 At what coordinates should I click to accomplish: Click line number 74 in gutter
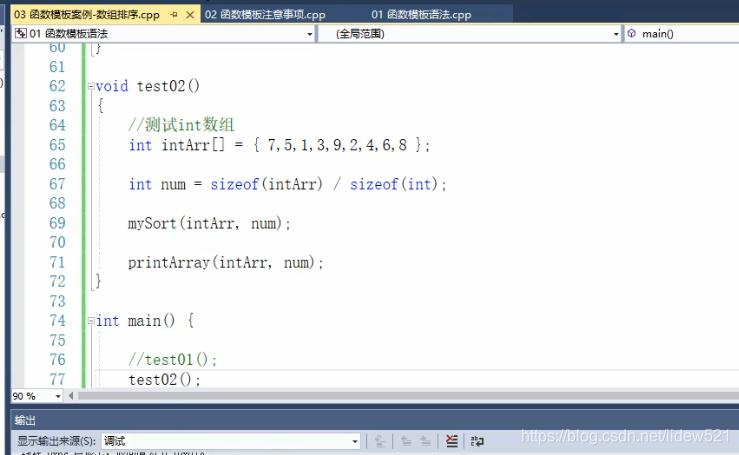click(x=57, y=321)
